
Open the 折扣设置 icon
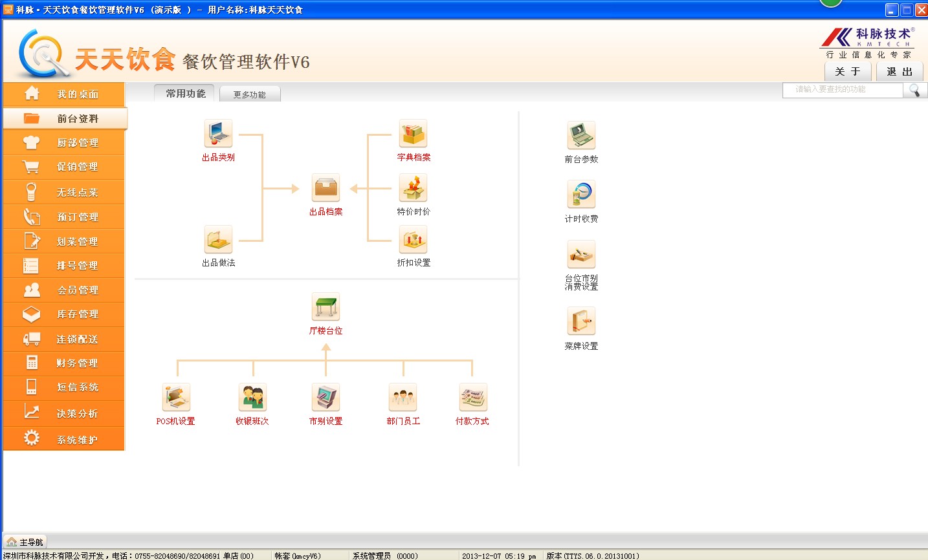[x=413, y=240]
